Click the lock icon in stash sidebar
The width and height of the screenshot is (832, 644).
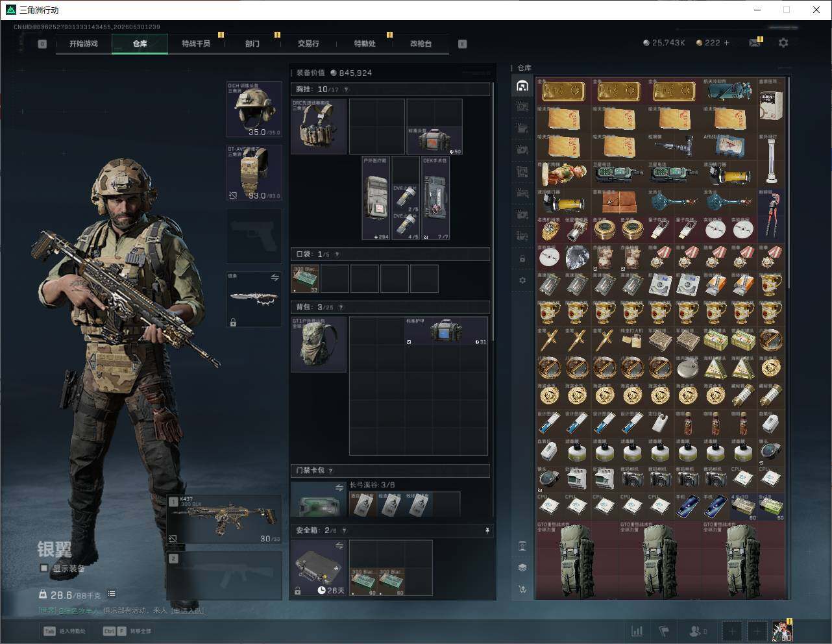pos(522,259)
